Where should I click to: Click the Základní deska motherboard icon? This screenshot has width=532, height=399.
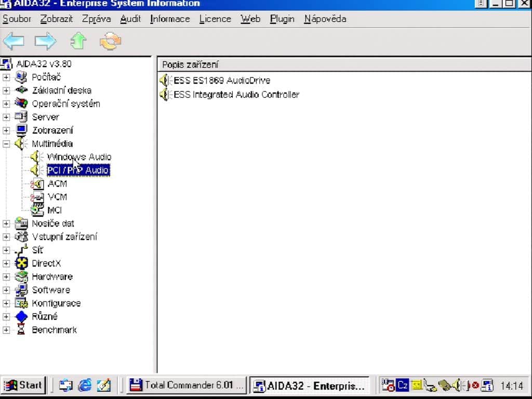[21, 90]
